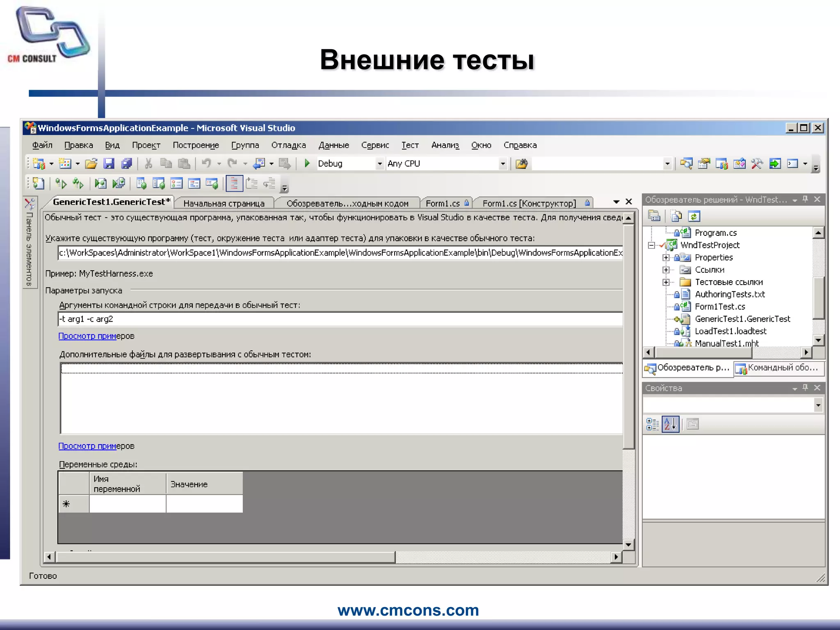
Task: Click the Navigate Backward icon
Action: point(259,164)
